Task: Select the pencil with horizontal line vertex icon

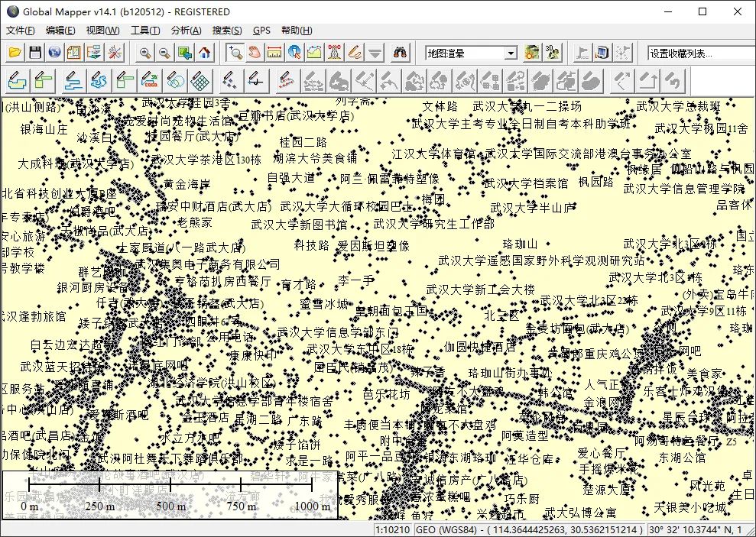Action: (x=255, y=80)
